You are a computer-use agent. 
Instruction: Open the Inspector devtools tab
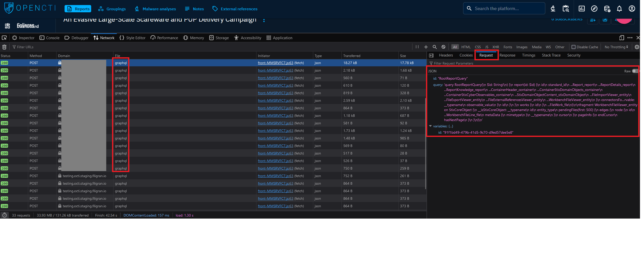(23, 38)
